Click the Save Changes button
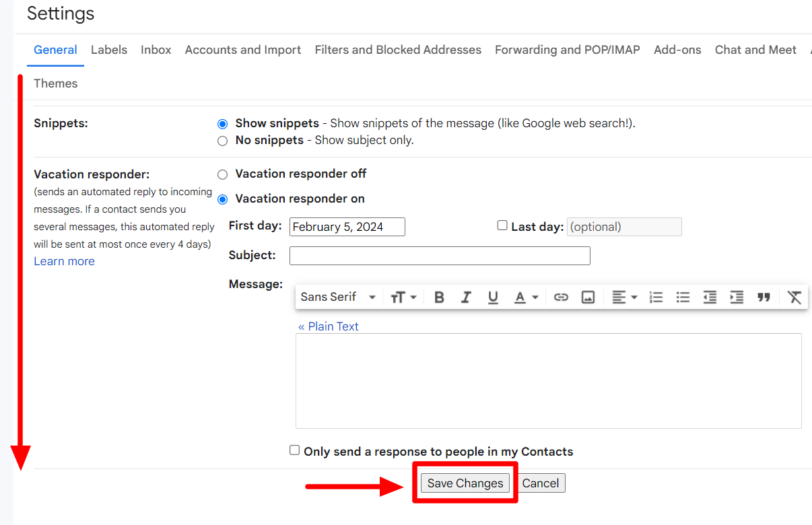Image resolution: width=812 pixels, height=525 pixels. [x=465, y=483]
